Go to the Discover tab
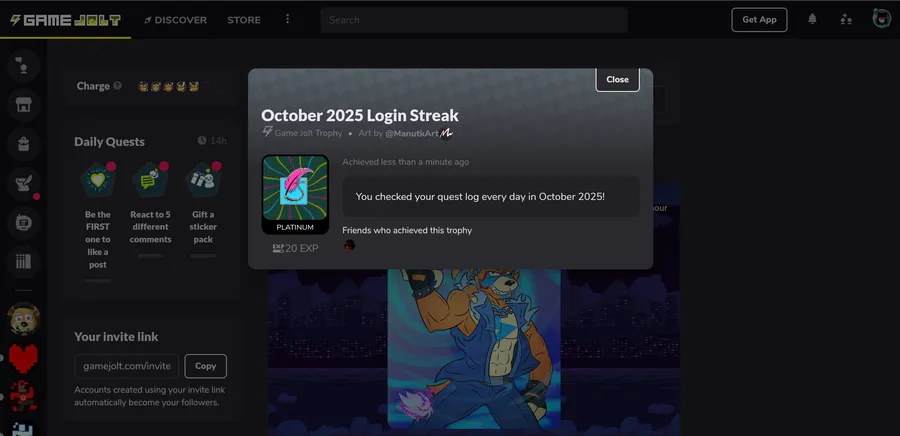This screenshot has height=436, width=900. click(x=176, y=20)
